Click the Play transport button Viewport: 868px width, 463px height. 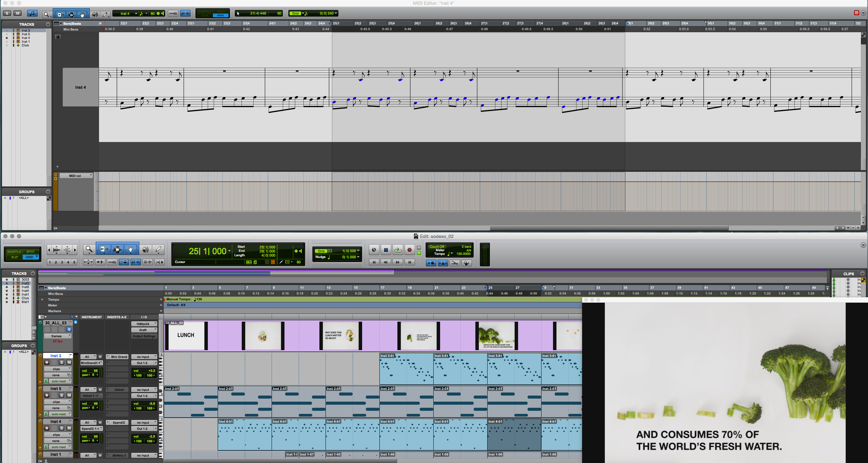[x=398, y=250]
